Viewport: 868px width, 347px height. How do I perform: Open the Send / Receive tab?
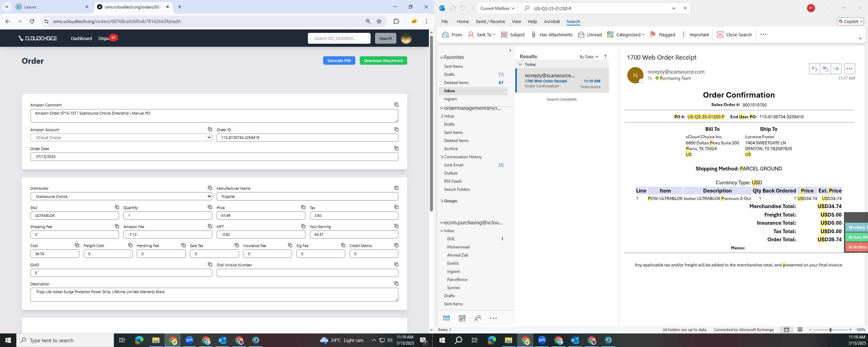(x=490, y=21)
